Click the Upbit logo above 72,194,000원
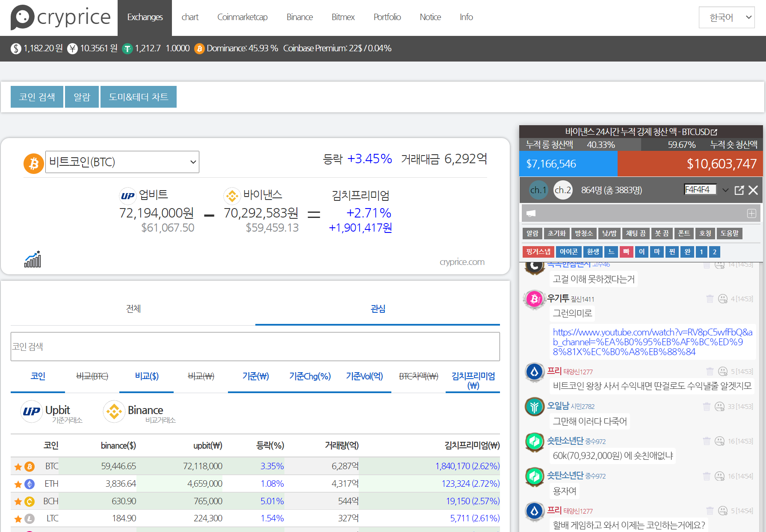This screenshot has height=532, width=766. coord(127,196)
